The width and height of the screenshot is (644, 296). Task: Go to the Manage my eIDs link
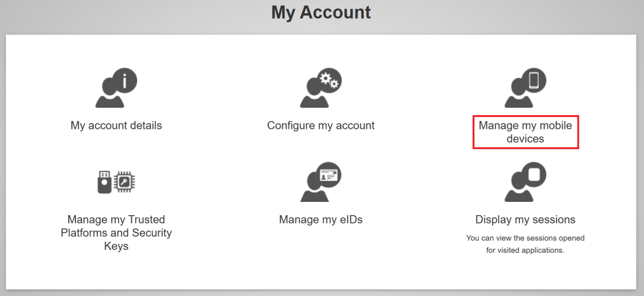click(x=321, y=220)
